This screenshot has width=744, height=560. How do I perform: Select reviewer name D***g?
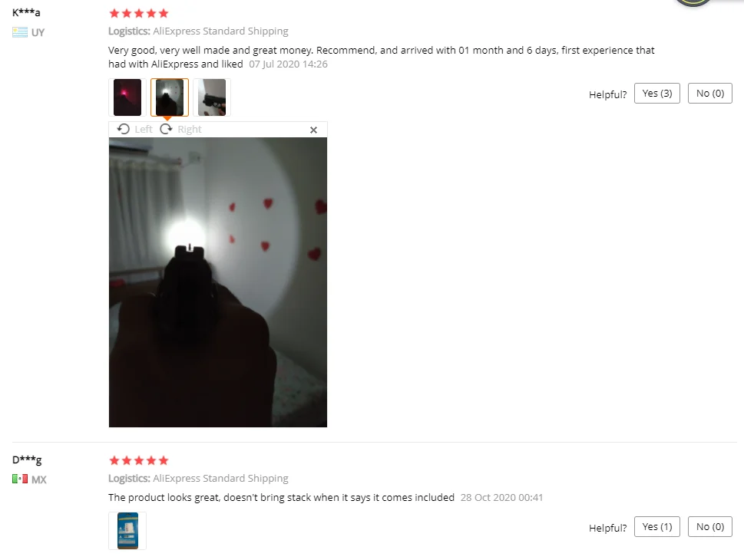[x=27, y=460]
